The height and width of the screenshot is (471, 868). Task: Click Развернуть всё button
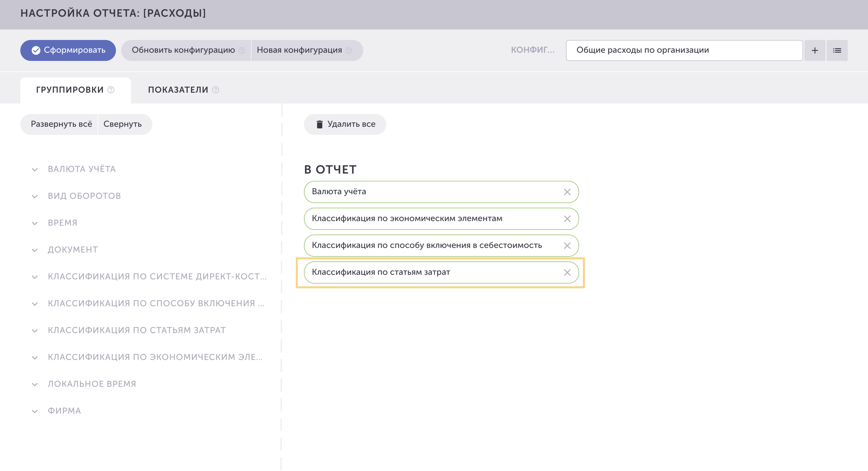(59, 124)
